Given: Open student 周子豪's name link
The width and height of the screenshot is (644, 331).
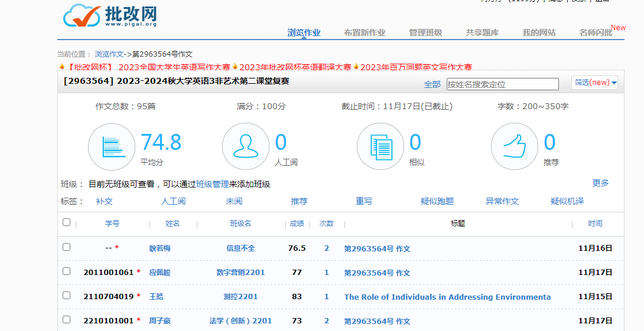Looking at the screenshot, I should pos(160,321).
